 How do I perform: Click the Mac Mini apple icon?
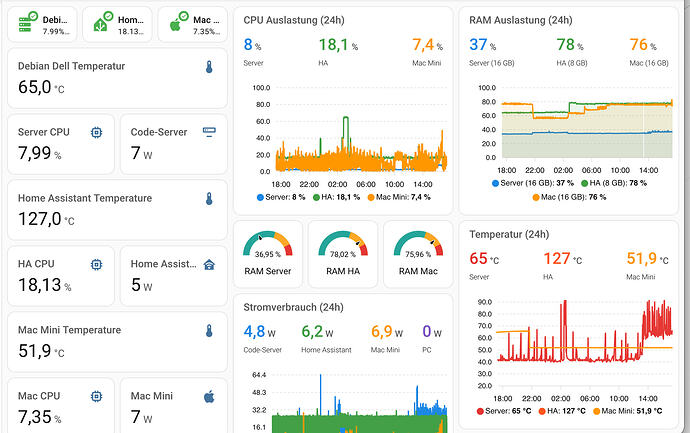tap(209, 396)
